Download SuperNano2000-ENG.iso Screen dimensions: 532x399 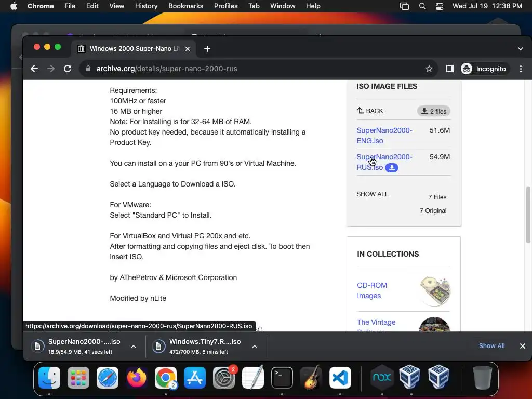384,136
